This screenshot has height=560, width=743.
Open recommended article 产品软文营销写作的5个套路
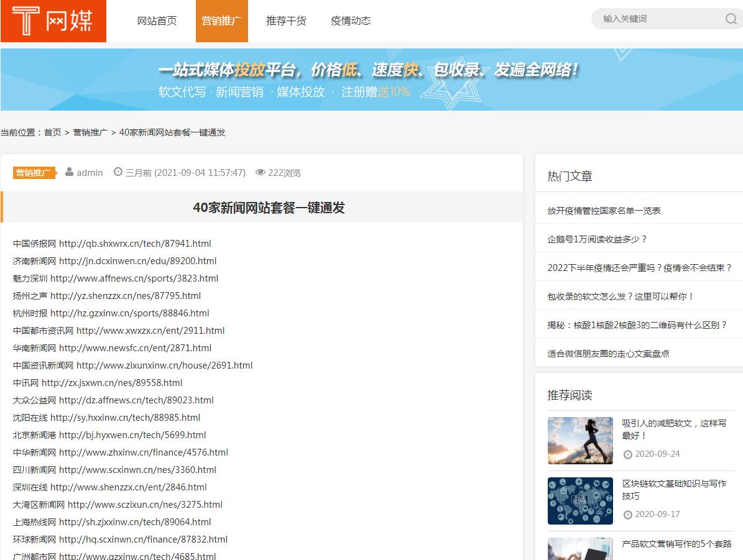click(676, 544)
